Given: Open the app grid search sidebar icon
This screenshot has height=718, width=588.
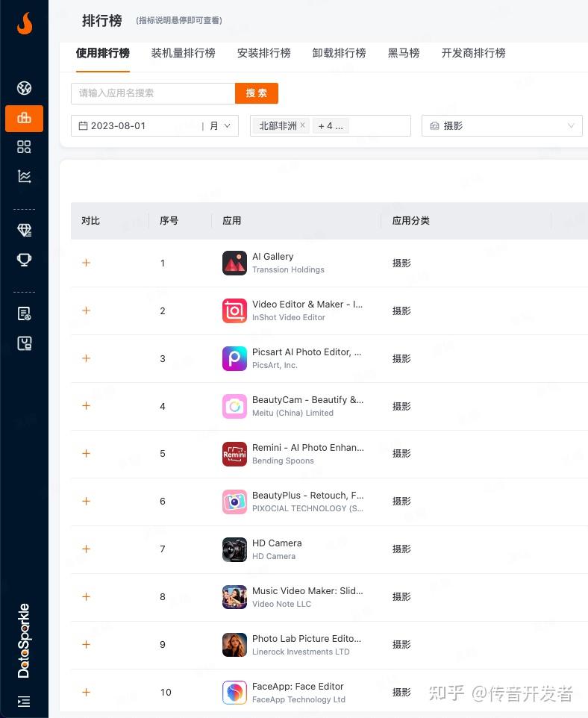Looking at the screenshot, I should click(x=25, y=147).
